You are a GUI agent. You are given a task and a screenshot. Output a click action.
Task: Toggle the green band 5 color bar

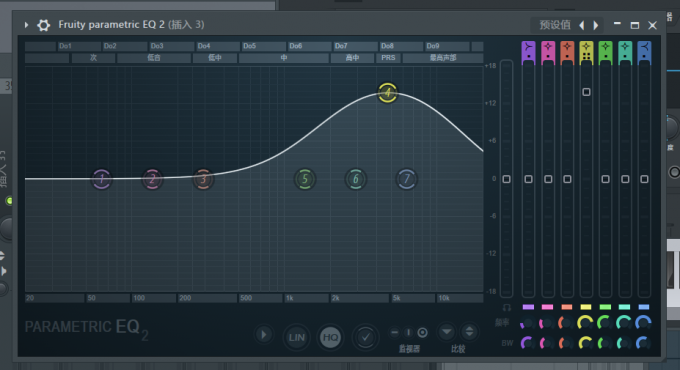tap(605, 307)
